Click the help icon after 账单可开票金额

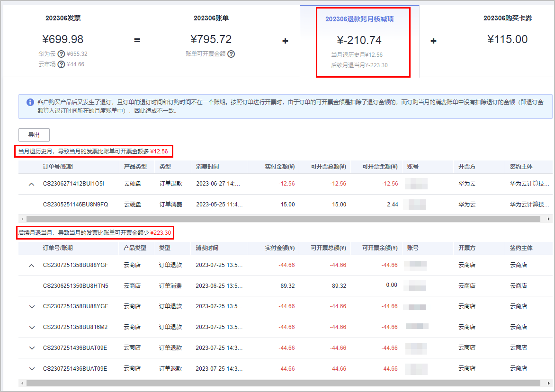click(x=231, y=54)
